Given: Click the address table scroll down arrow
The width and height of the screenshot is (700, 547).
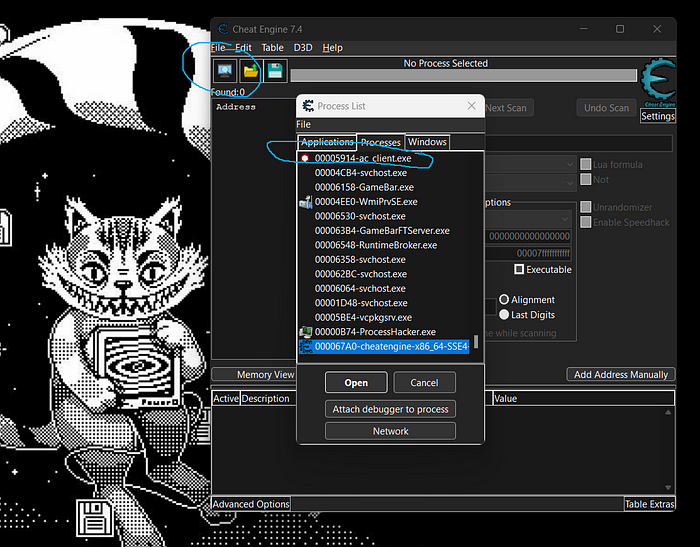Looking at the screenshot, I should 668,487.
